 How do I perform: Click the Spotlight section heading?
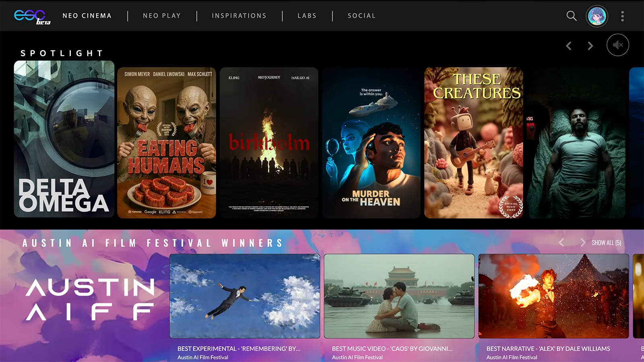pos(62,53)
